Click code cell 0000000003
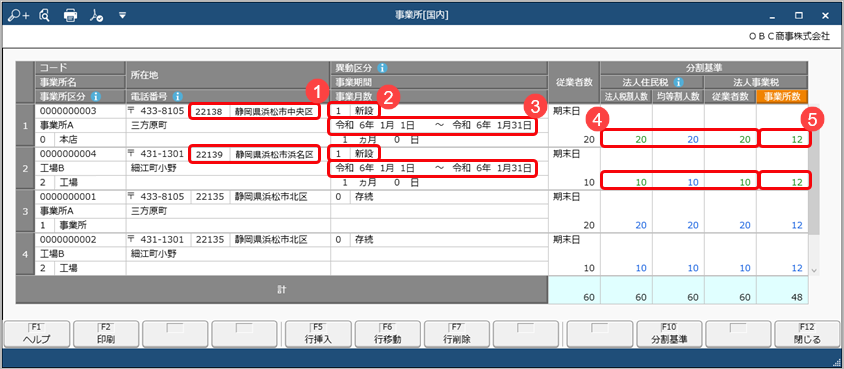Viewport: 844px width, 369px height. coord(80,111)
